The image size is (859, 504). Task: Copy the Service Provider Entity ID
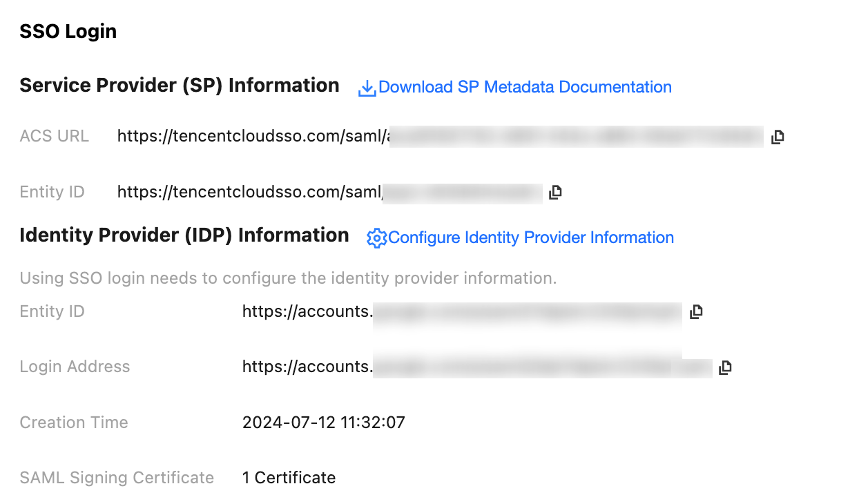pyautogui.click(x=555, y=193)
